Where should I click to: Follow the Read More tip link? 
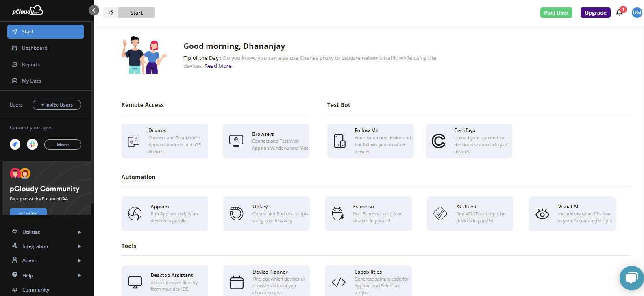218,66
